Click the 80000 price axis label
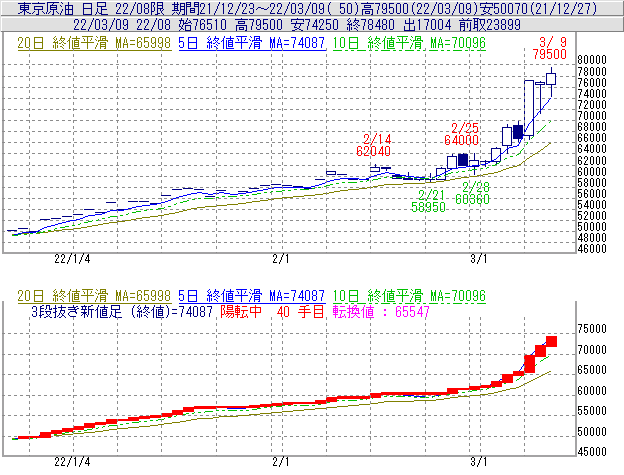 coord(592,60)
